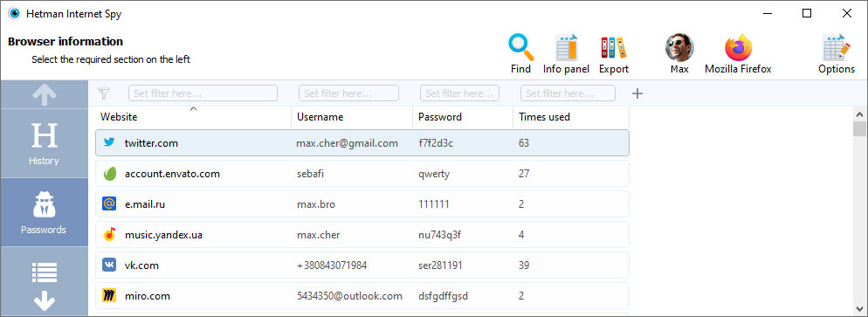
Task: Click password qwerty
Action: pyautogui.click(x=434, y=175)
